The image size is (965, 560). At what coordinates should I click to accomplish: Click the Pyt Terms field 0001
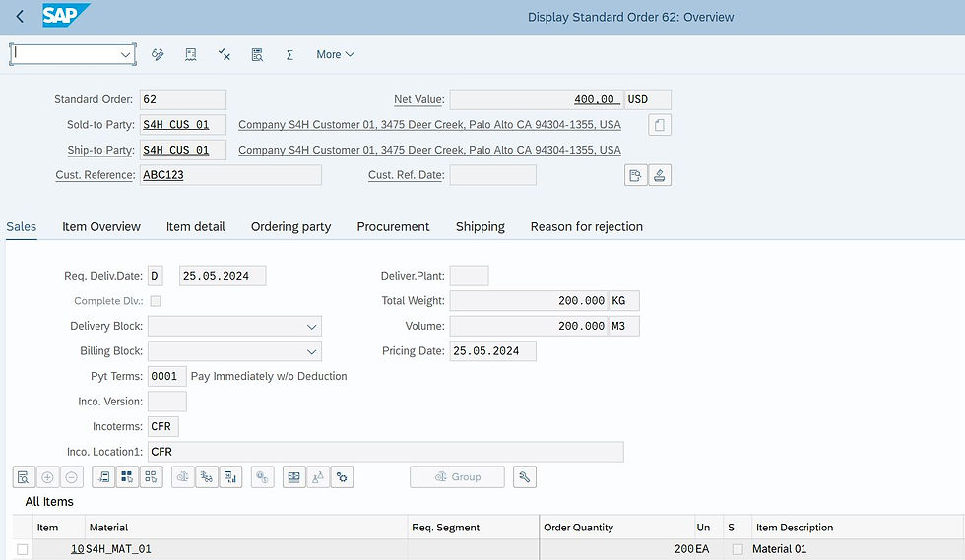coord(166,377)
